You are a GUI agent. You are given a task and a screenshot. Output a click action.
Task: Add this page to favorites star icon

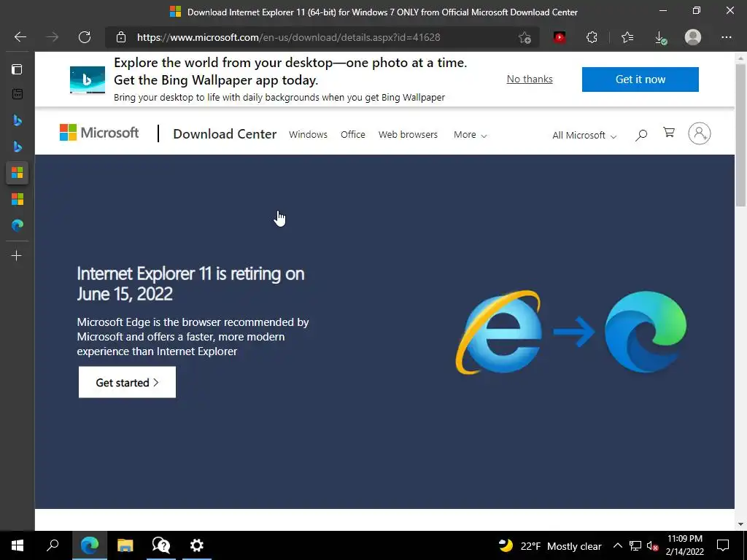[525, 37]
